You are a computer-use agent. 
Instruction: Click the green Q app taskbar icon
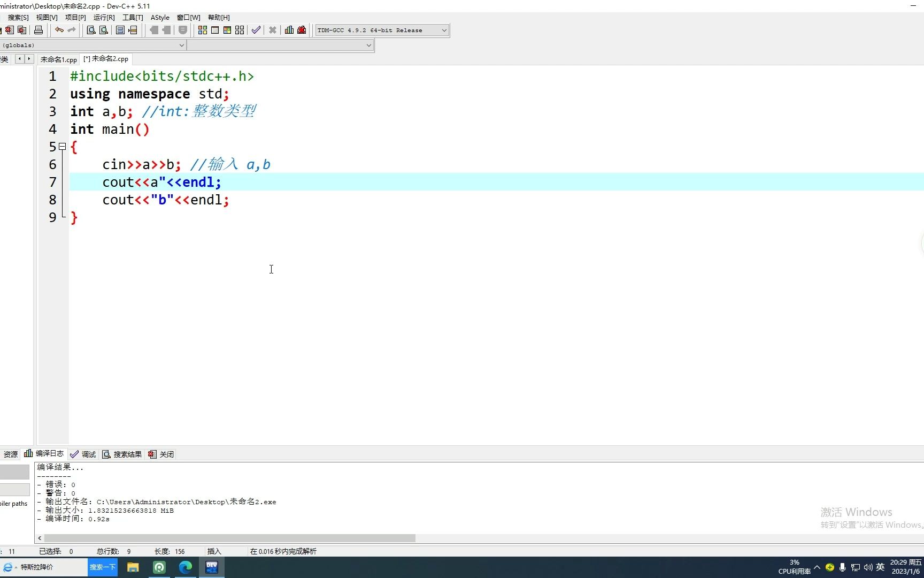tap(159, 567)
